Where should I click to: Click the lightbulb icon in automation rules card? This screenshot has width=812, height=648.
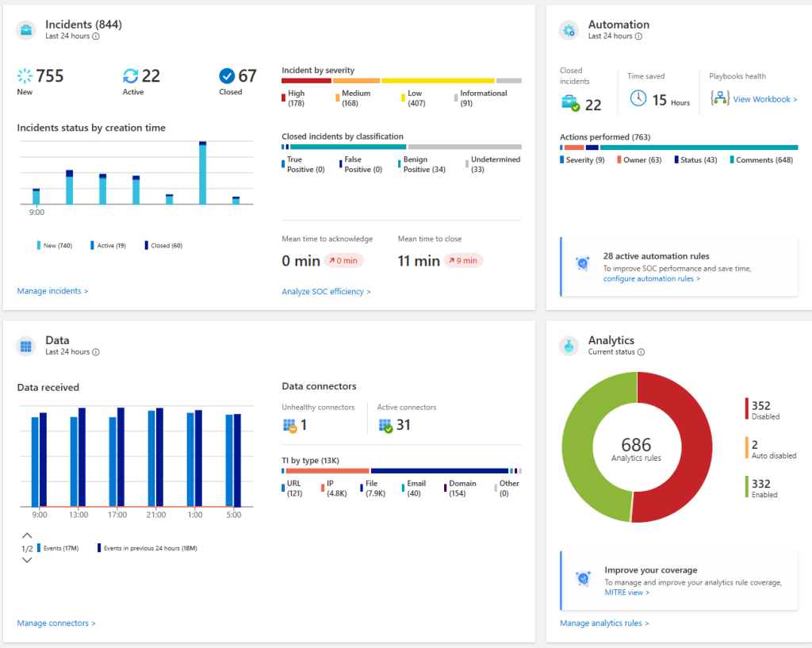tap(583, 263)
